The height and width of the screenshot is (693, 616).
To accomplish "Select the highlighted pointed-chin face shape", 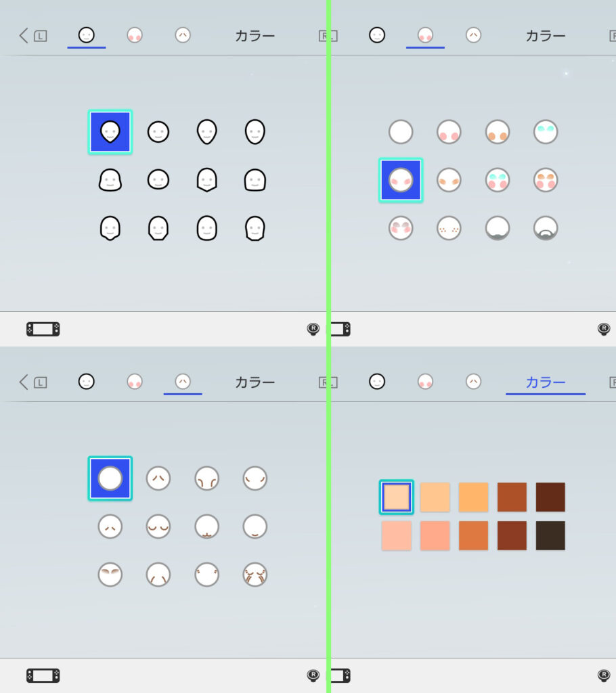I will [x=110, y=132].
